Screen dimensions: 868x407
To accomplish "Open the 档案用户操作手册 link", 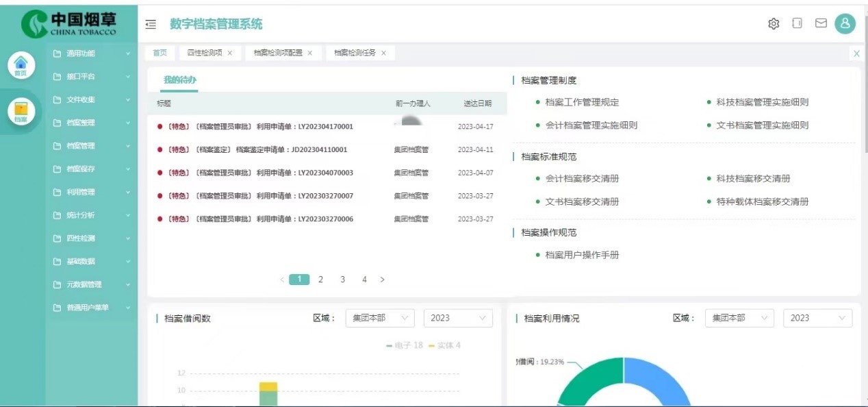I will (582, 255).
